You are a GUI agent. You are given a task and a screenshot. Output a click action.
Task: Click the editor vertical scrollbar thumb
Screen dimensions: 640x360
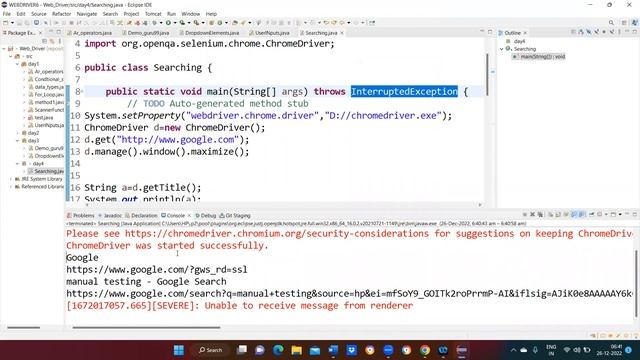point(487,75)
